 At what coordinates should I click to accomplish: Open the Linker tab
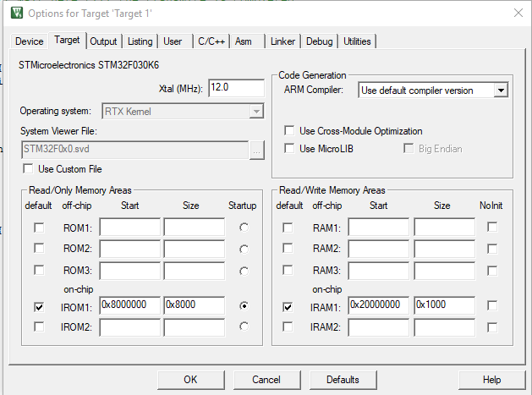pos(282,41)
